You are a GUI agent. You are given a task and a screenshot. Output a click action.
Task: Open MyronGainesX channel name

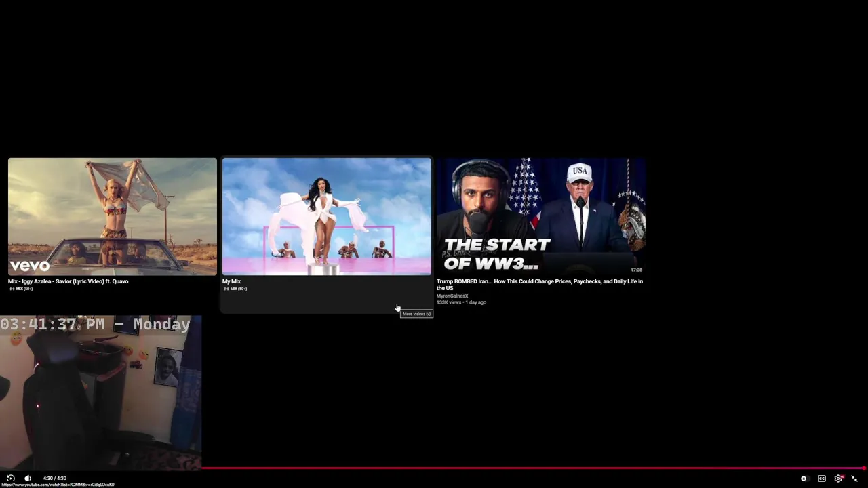pyautogui.click(x=452, y=296)
